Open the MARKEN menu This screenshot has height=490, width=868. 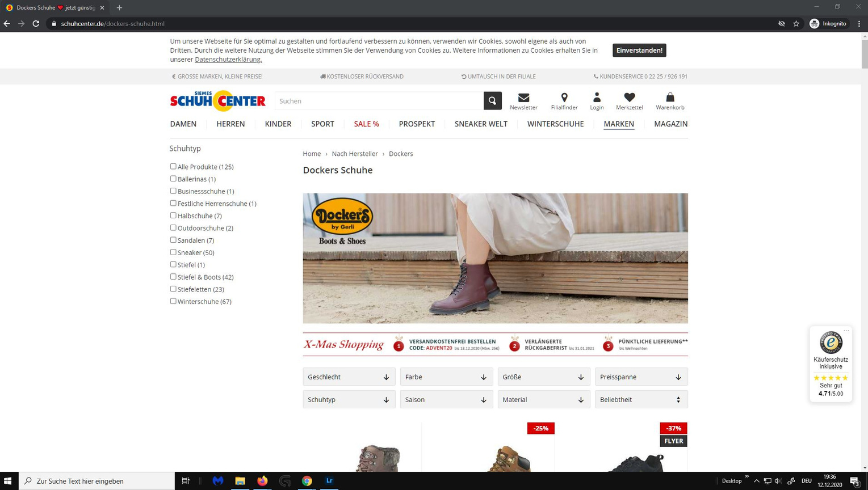619,124
